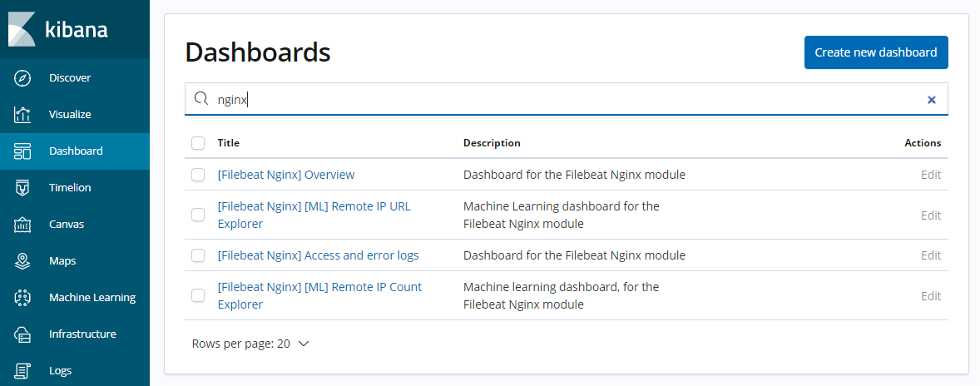Click the search magnifier icon
This screenshot has height=386, width=980.
pos(200,99)
